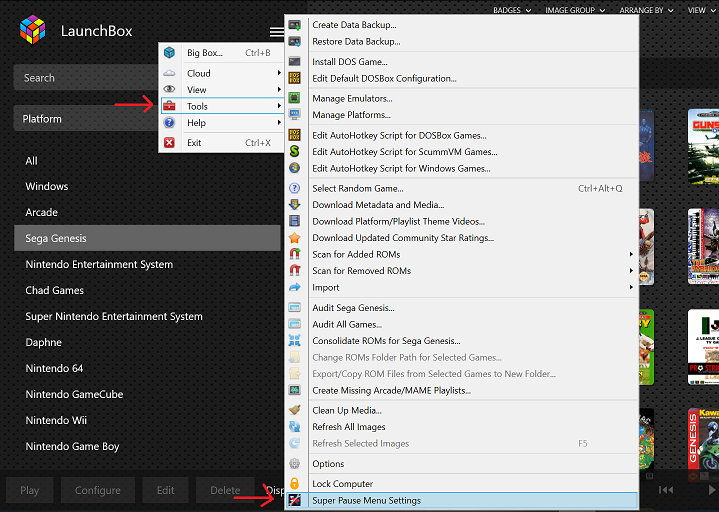The height and width of the screenshot is (512, 719).
Task: Open the VIEW dropdown in top bar
Action: pos(702,10)
